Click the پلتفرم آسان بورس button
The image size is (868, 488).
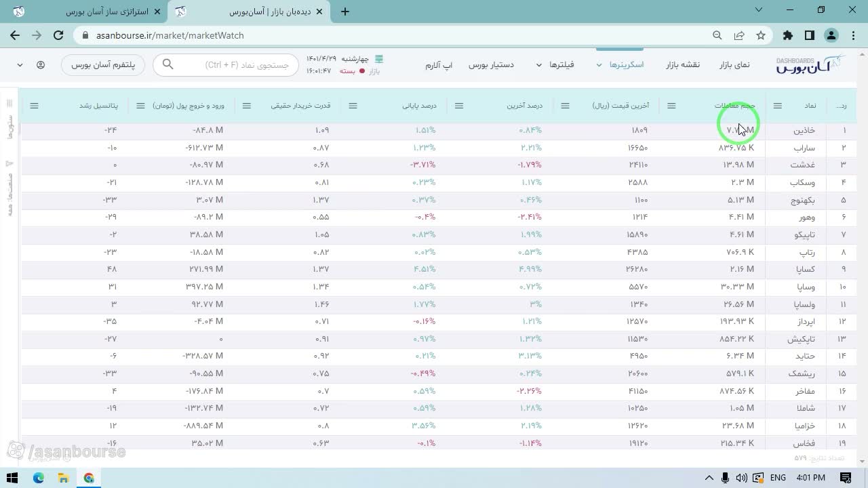(x=103, y=65)
